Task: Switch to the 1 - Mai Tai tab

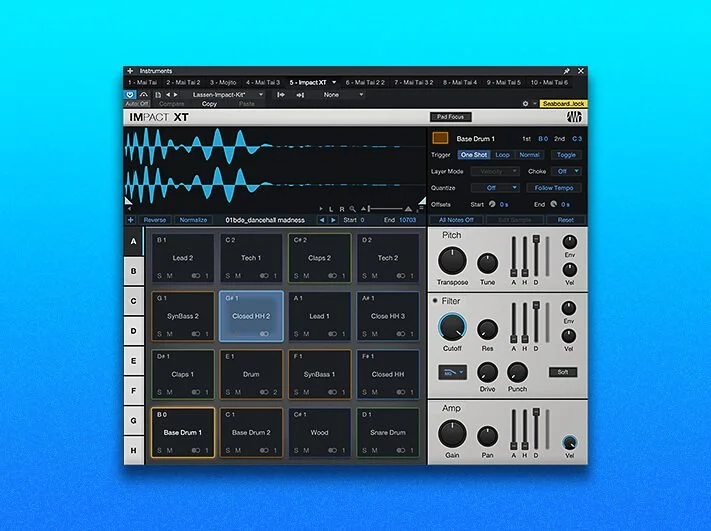Action: (x=142, y=83)
